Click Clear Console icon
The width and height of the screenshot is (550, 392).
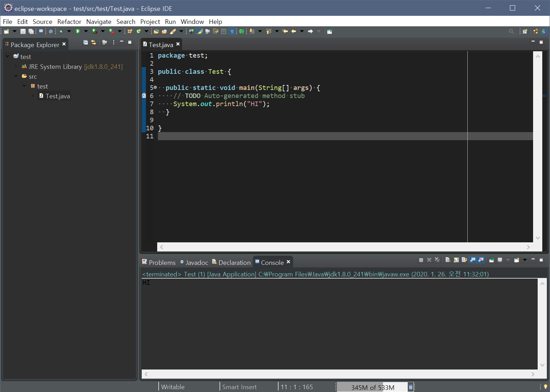(448, 260)
